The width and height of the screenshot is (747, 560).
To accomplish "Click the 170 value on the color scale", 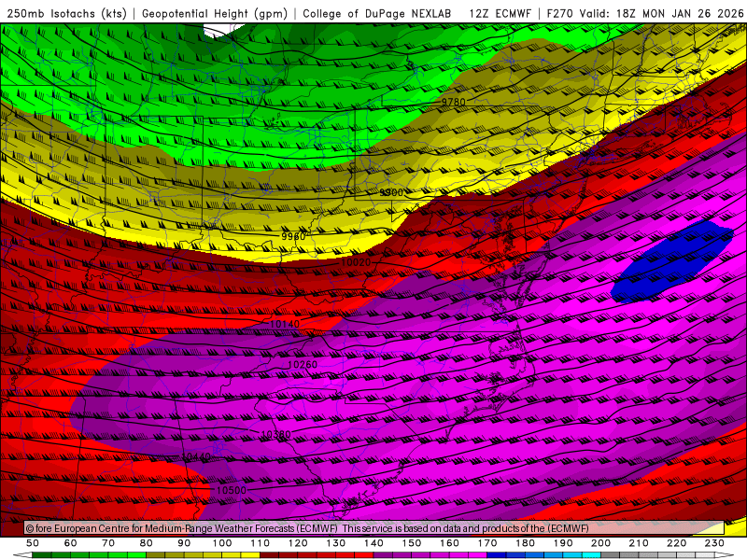I will coord(487,543).
